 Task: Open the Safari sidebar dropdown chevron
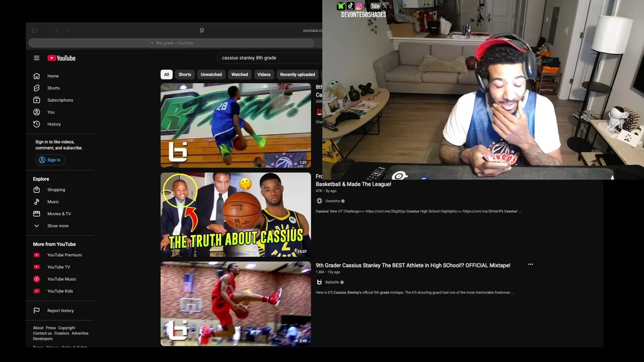(x=43, y=30)
